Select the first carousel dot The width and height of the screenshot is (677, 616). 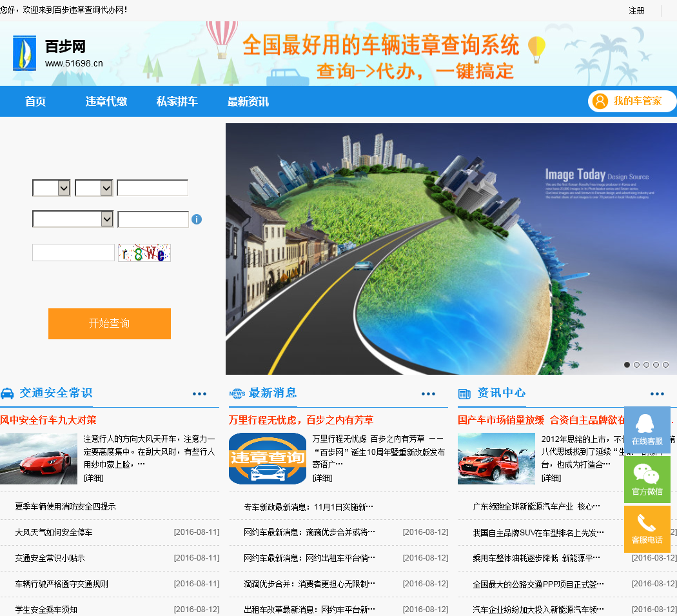627,364
